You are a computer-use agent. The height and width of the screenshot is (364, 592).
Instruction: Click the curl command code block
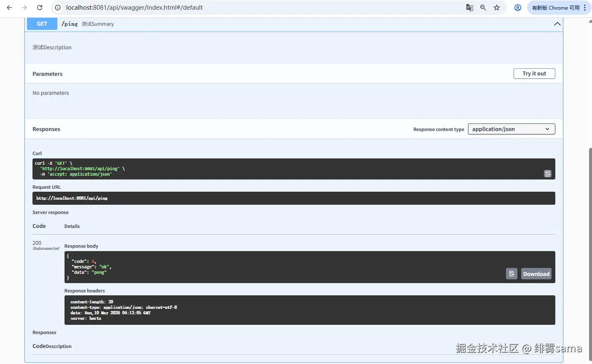click(x=294, y=169)
